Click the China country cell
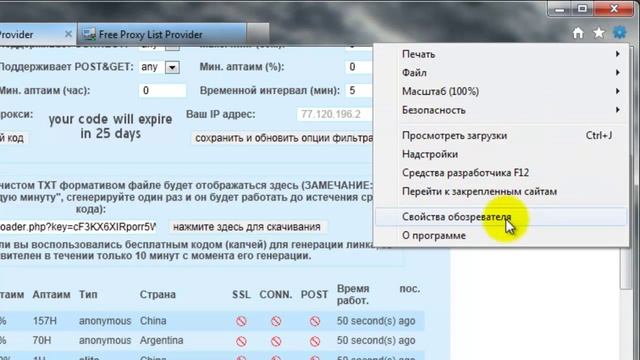This screenshot has width=640, height=360. pyautogui.click(x=153, y=321)
